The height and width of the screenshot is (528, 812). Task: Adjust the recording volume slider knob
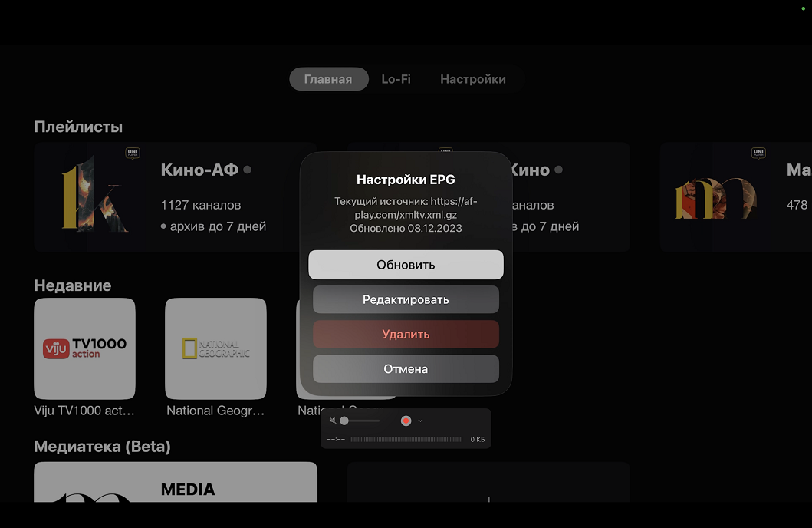[x=344, y=421]
